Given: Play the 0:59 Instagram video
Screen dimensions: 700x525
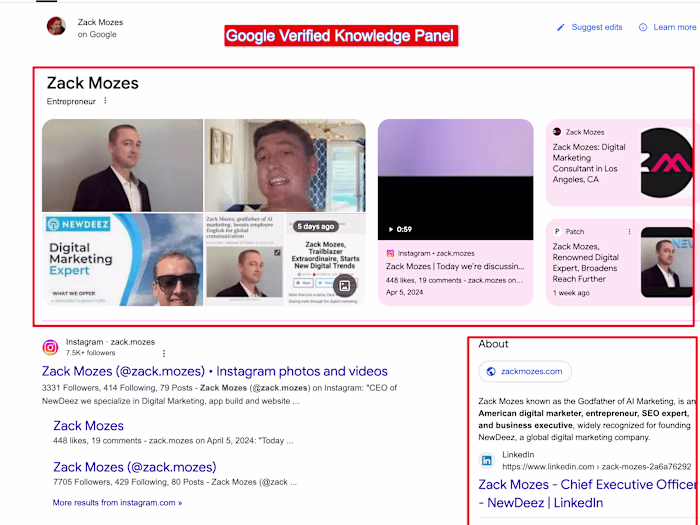Looking at the screenshot, I should coord(455,179).
